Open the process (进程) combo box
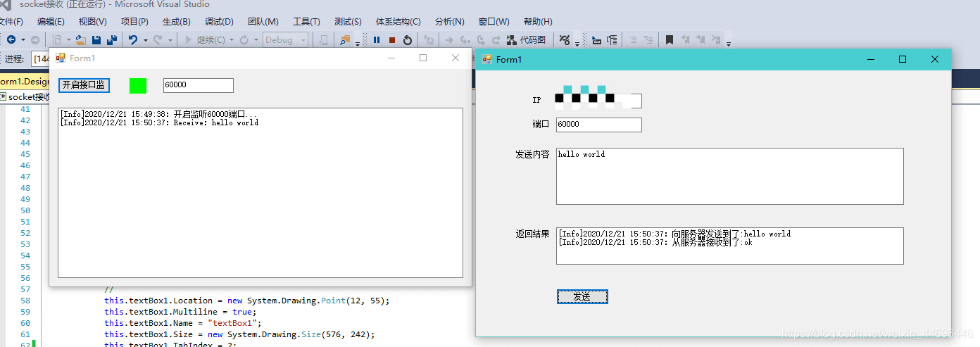980x347 pixels. (x=40, y=58)
